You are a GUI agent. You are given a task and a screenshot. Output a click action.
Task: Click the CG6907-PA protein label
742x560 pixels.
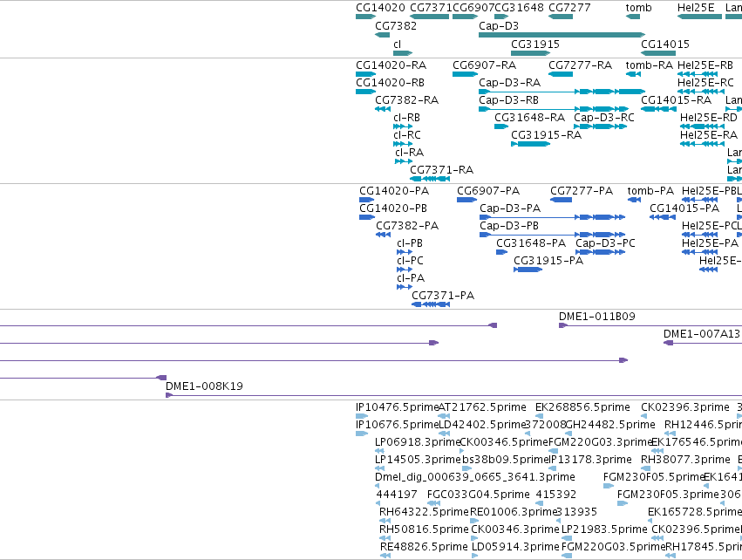coord(488,191)
